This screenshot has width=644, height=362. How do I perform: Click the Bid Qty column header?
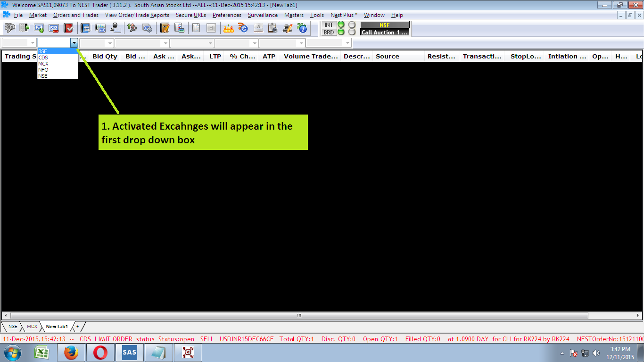tap(105, 56)
